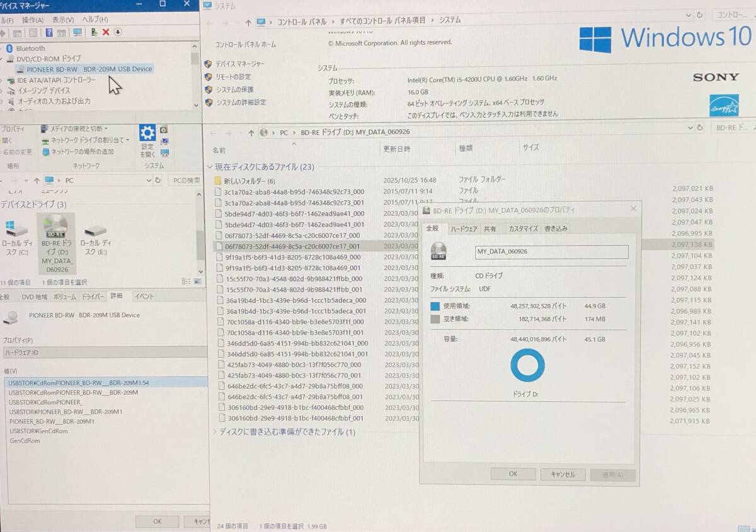756x532 pixels.
Task: Click the red X uninstall device icon
Action: click(106, 33)
